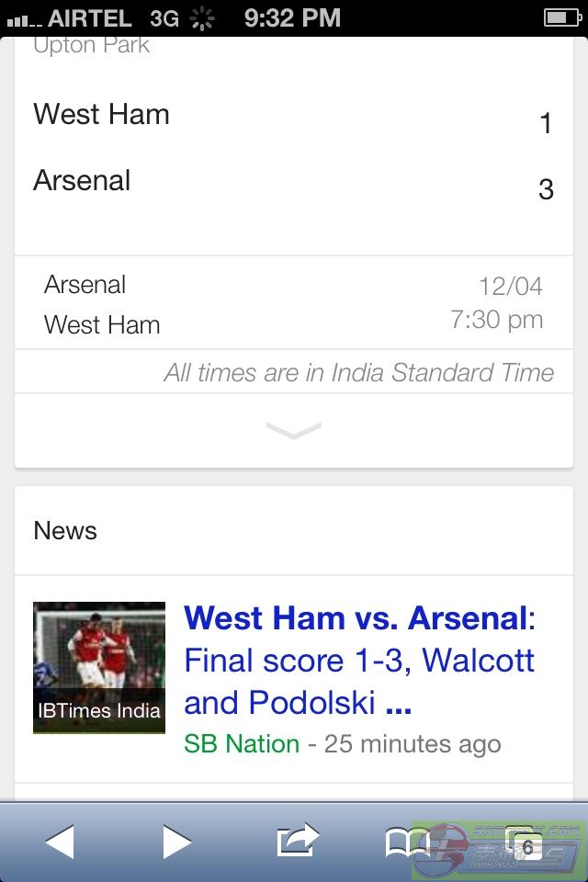Tap the News section header
This screenshot has width=588, height=882.
tap(65, 531)
